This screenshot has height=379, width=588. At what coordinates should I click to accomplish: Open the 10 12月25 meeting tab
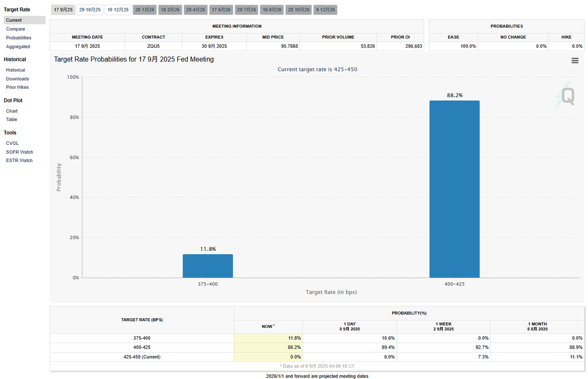[118, 10]
